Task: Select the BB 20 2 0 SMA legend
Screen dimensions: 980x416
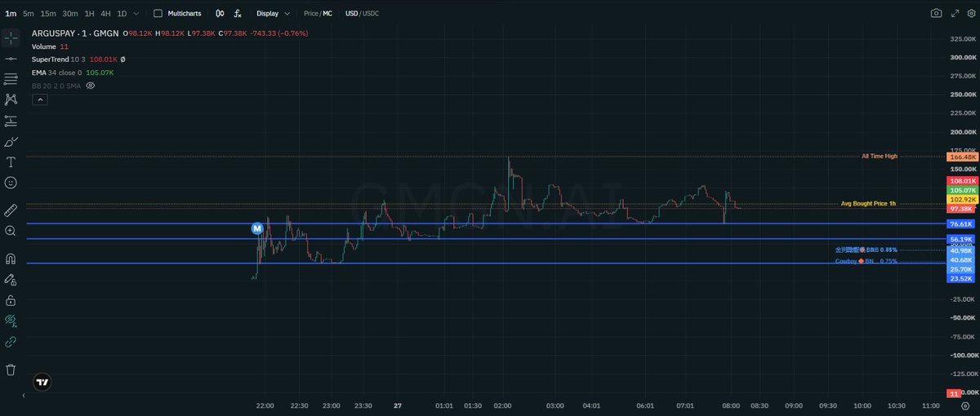Action: tap(56, 85)
